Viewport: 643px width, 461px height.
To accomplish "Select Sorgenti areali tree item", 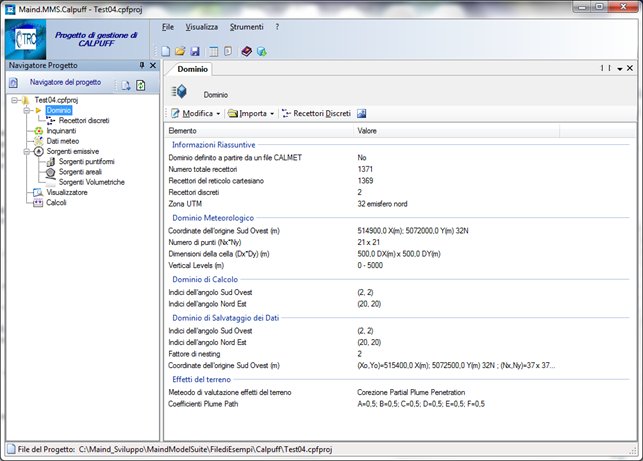I will [80, 172].
